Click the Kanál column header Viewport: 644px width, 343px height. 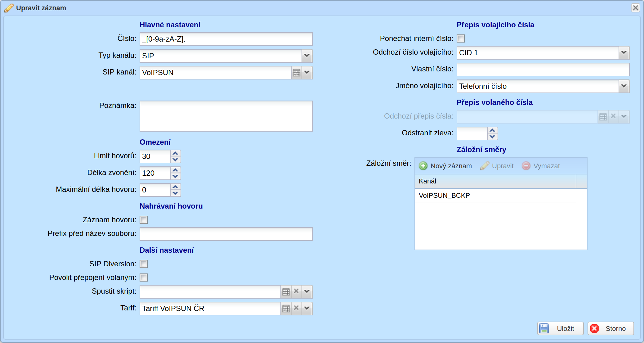[495, 181]
